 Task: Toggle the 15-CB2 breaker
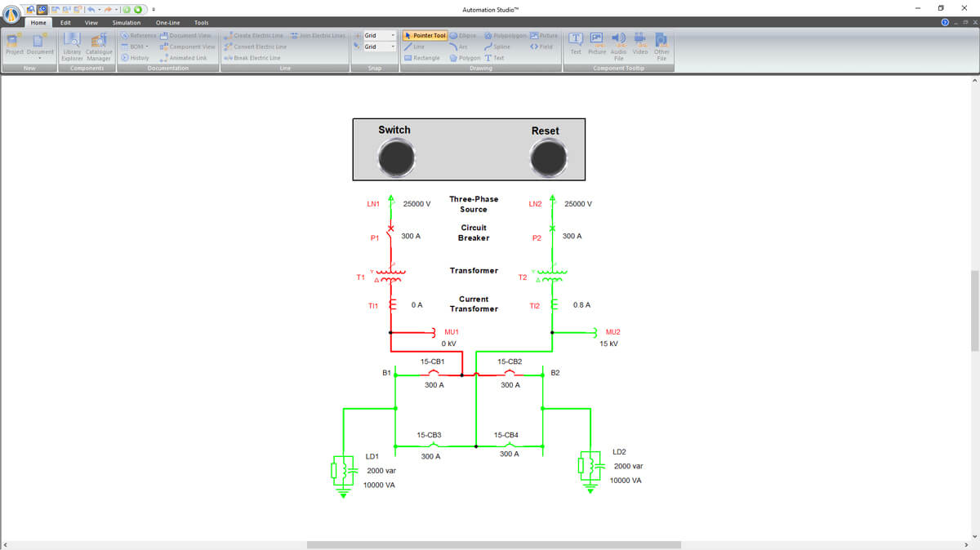(x=510, y=374)
